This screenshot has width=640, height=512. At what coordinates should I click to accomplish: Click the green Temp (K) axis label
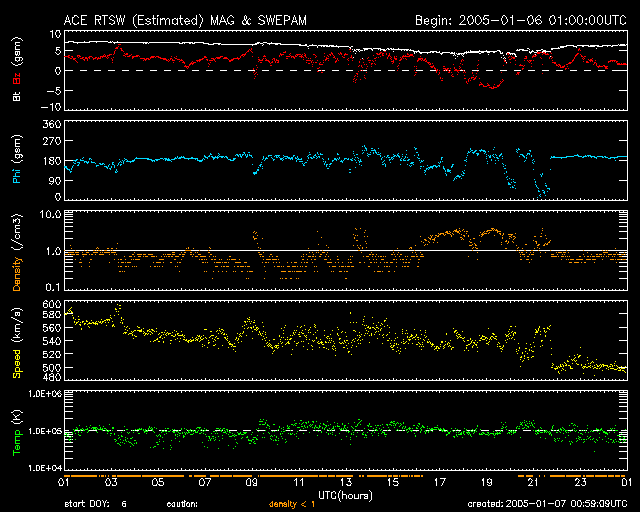coord(17,430)
